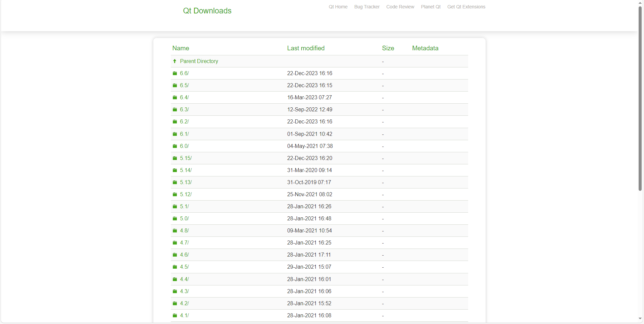The width and height of the screenshot is (644, 324).
Task: Click the folder icon next to 5.0/
Action: coord(175,218)
